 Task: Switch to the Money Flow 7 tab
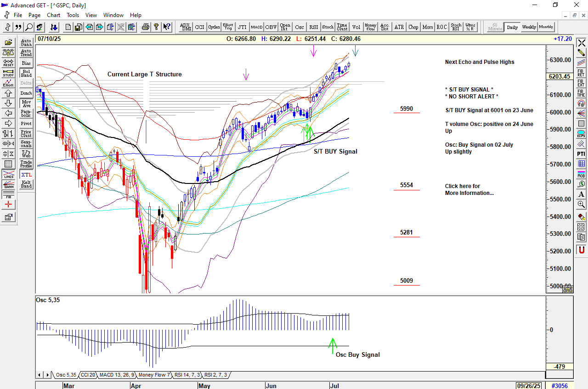click(x=154, y=375)
